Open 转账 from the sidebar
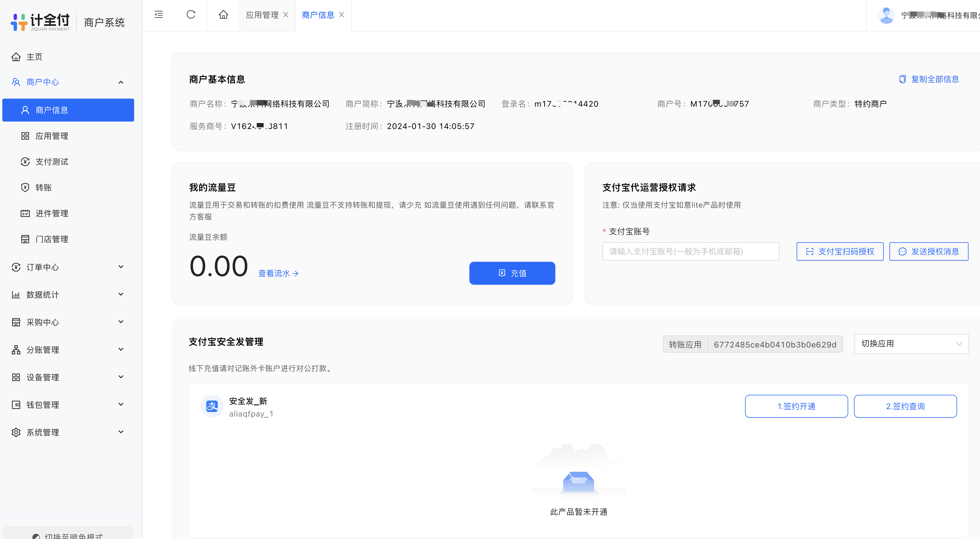This screenshot has height=539, width=980. (68, 187)
